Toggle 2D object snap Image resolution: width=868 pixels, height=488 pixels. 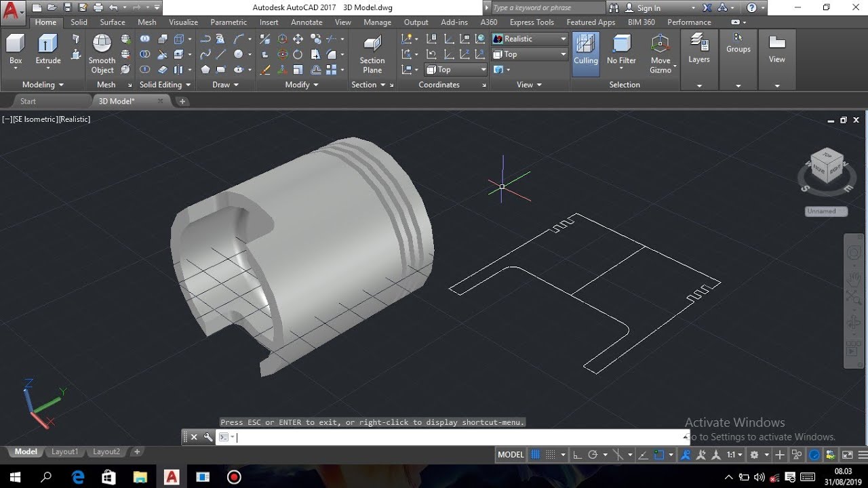tap(659, 455)
